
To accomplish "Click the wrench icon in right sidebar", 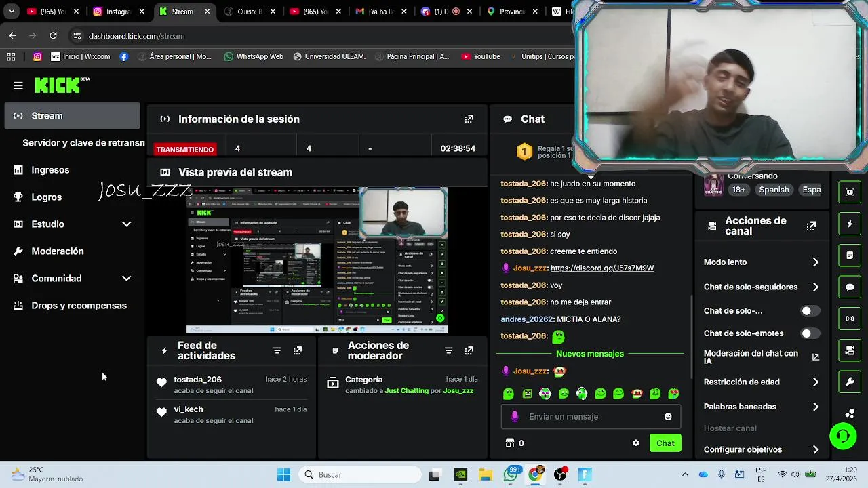I will click(850, 382).
